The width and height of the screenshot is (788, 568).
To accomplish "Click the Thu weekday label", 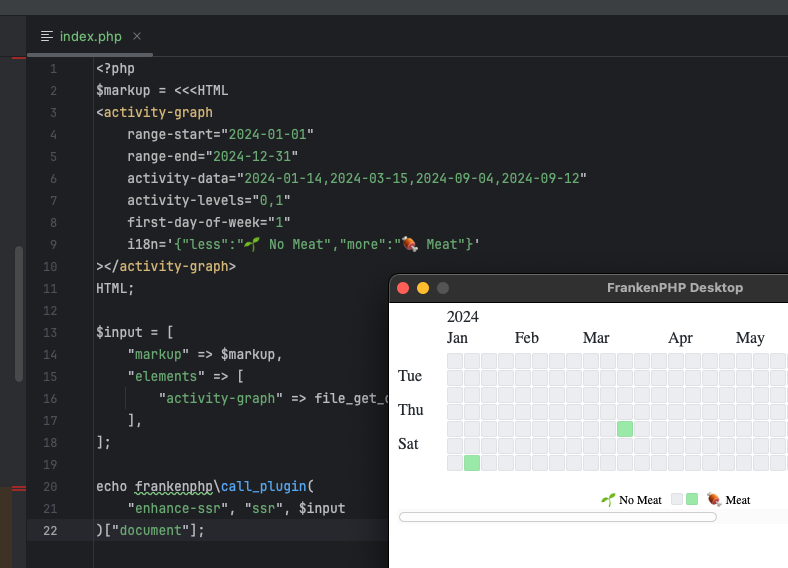I will (411, 410).
